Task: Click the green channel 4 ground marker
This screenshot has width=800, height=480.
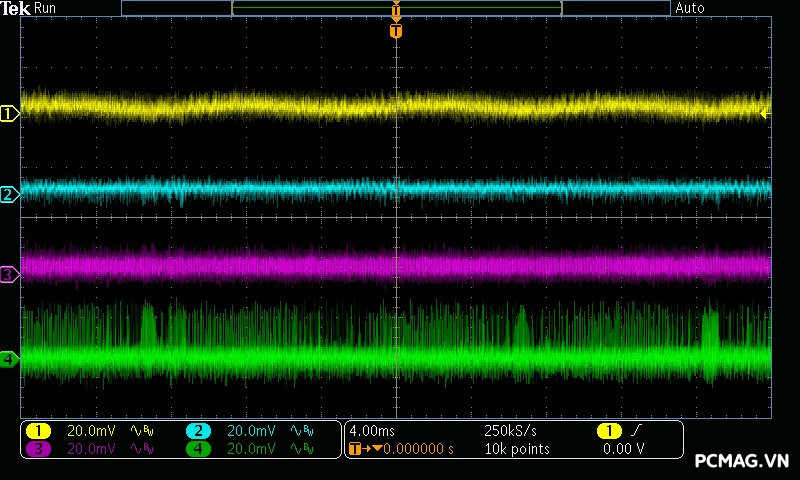Action: [9, 358]
